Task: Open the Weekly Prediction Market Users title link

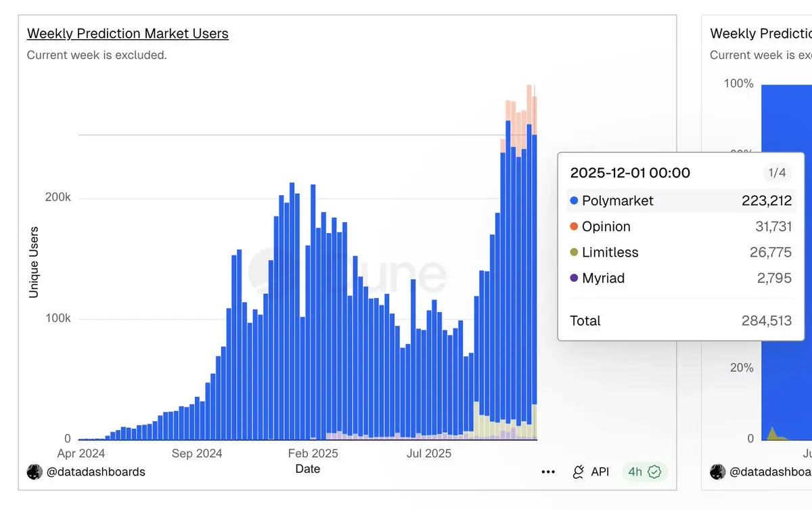Action: [x=128, y=33]
